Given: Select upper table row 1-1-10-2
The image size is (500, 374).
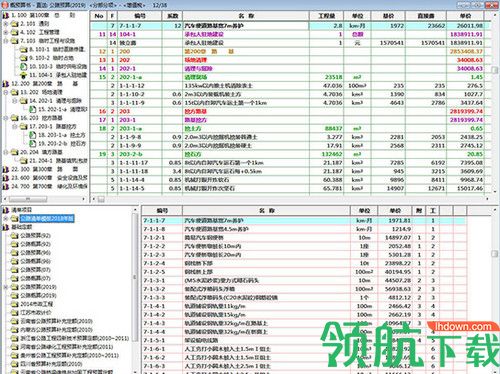Looking at the screenshot, I should click(x=290, y=94).
